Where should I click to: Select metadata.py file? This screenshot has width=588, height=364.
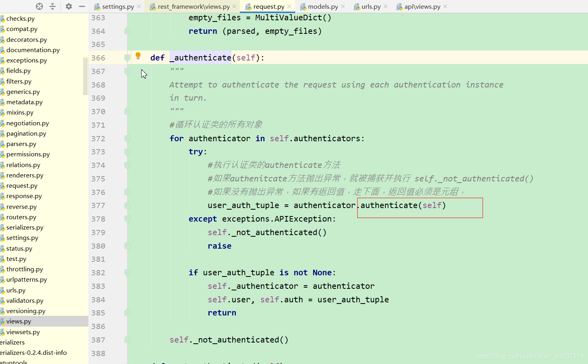pos(24,102)
